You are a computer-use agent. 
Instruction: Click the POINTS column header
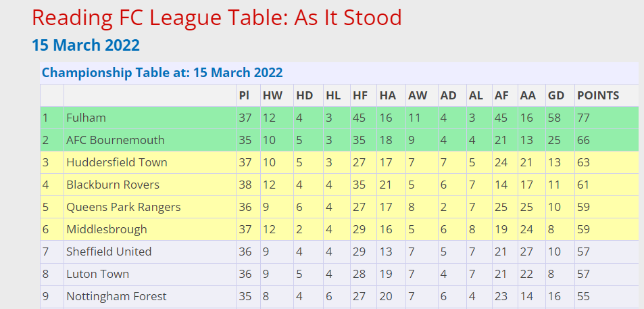pos(598,95)
